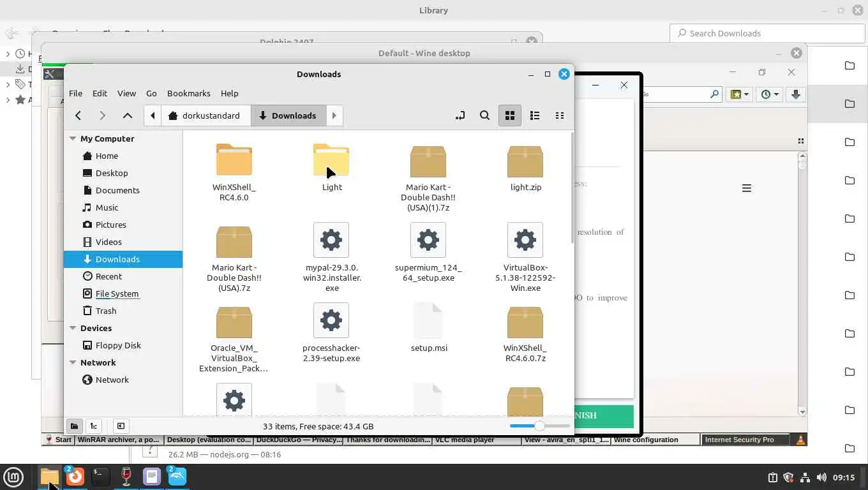Screen dimensions: 868x490
Task: Select the WinXShell_RC4.6.0 folder icon
Action: (x=234, y=160)
